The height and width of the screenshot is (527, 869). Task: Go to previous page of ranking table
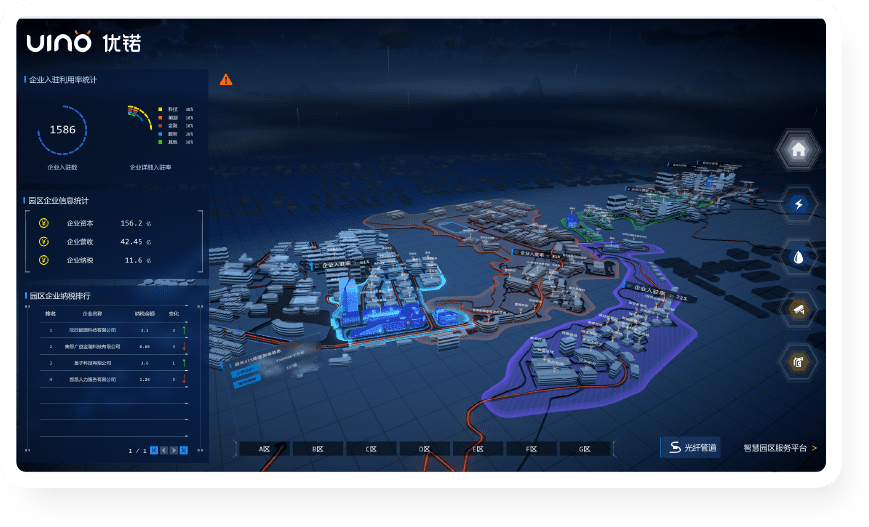coord(164,450)
